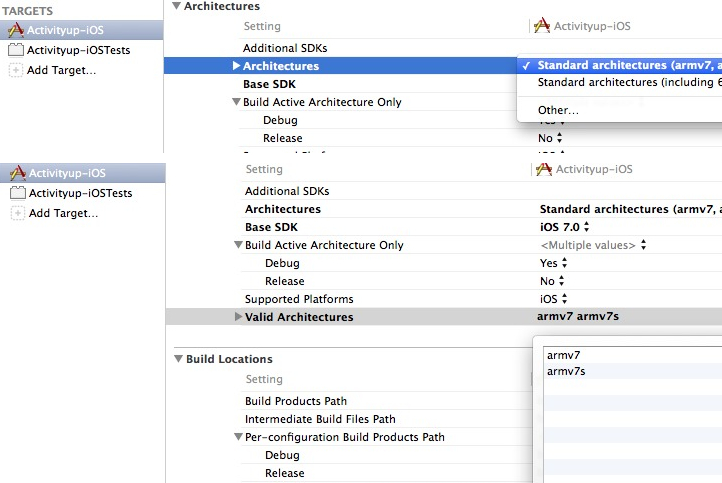Collapse the Build Locations section triangle

[x=178, y=359]
